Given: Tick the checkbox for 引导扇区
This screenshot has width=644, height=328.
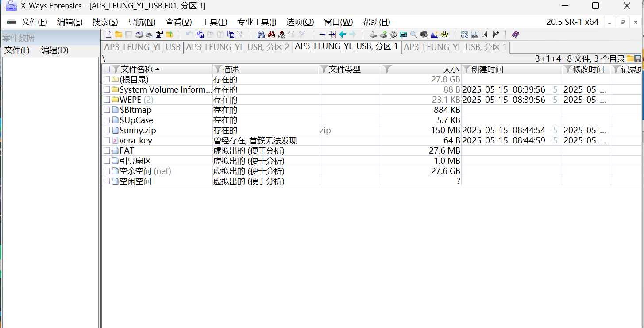Looking at the screenshot, I should (x=107, y=161).
